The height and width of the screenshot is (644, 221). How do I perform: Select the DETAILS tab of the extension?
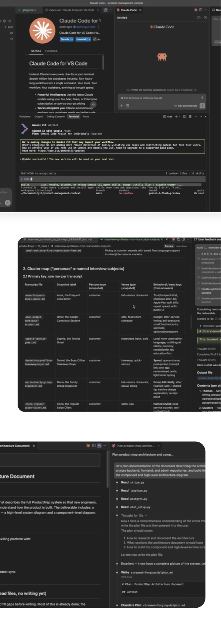[x=36, y=51]
